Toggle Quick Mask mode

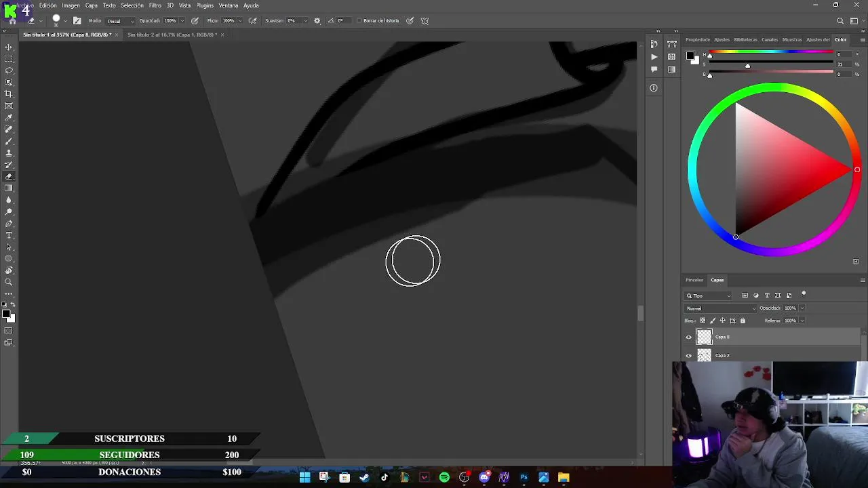[x=9, y=331]
